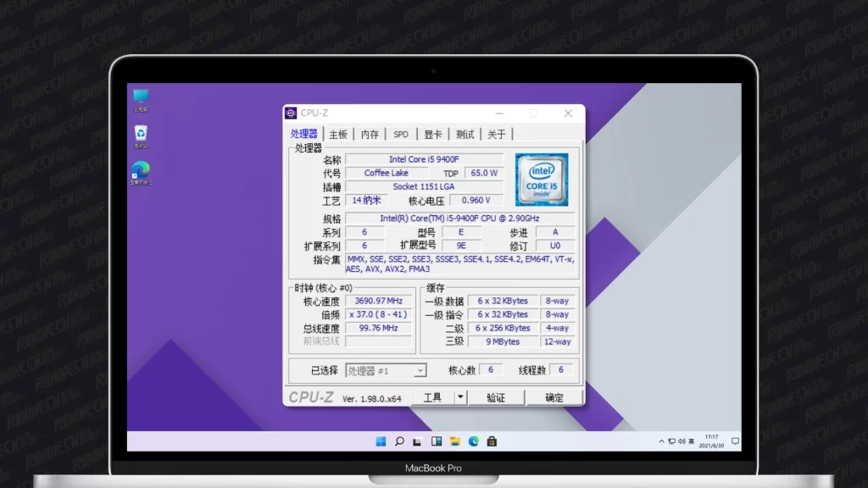Image resolution: width=868 pixels, height=488 pixels.
Task: Open the This PC desktop icon
Action: [141, 97]
